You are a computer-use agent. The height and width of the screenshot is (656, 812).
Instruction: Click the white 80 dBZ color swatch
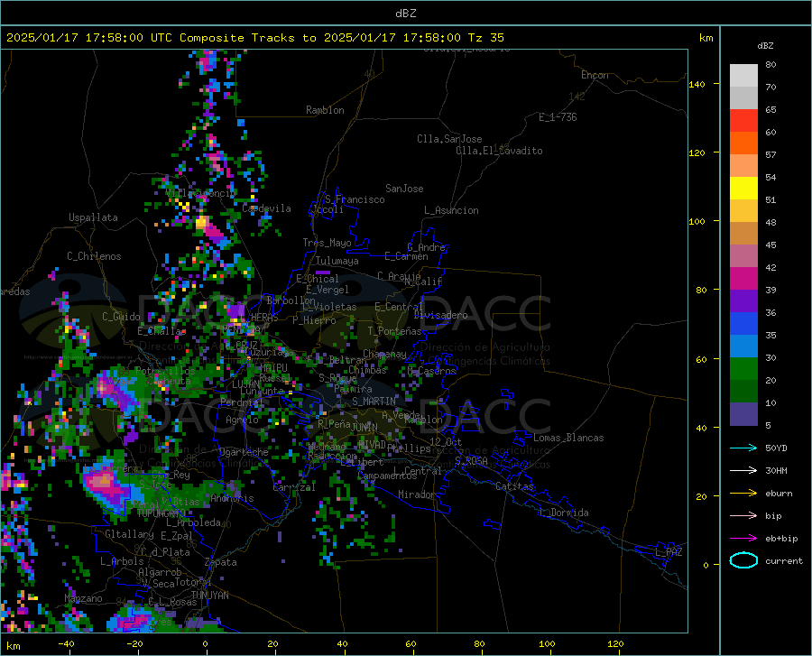[743, 76]
